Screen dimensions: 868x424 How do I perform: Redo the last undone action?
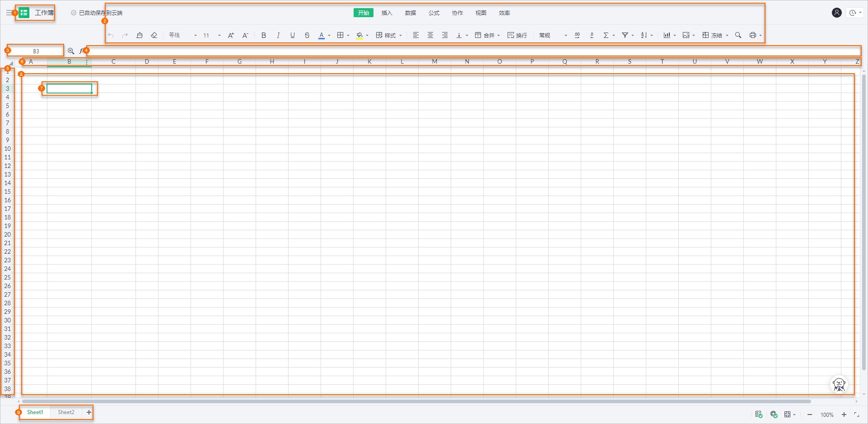125,35
